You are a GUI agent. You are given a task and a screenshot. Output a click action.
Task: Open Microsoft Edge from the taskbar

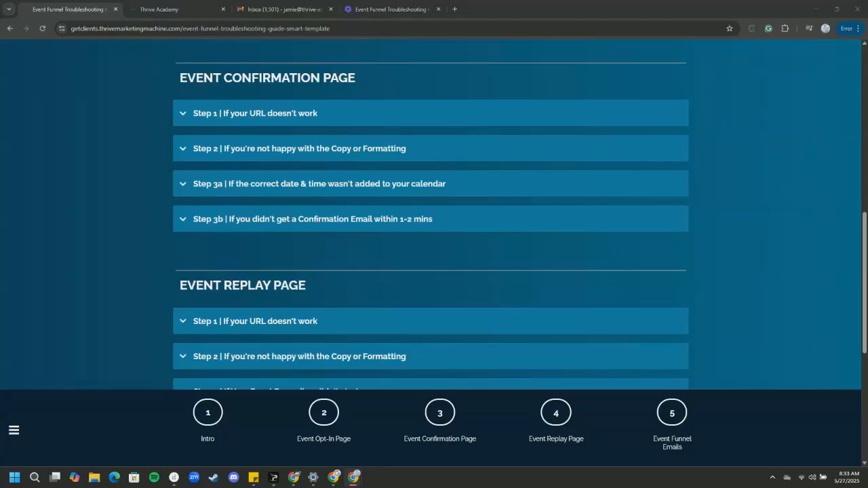[115, 477]
